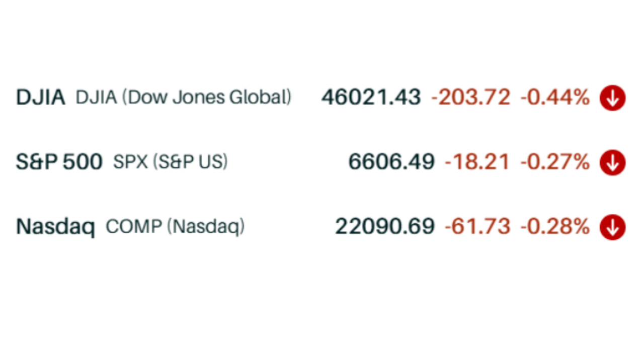Click the S&P 500 value 6606.49
This screenshot has height=362, width=644.
tap(391, 162)
